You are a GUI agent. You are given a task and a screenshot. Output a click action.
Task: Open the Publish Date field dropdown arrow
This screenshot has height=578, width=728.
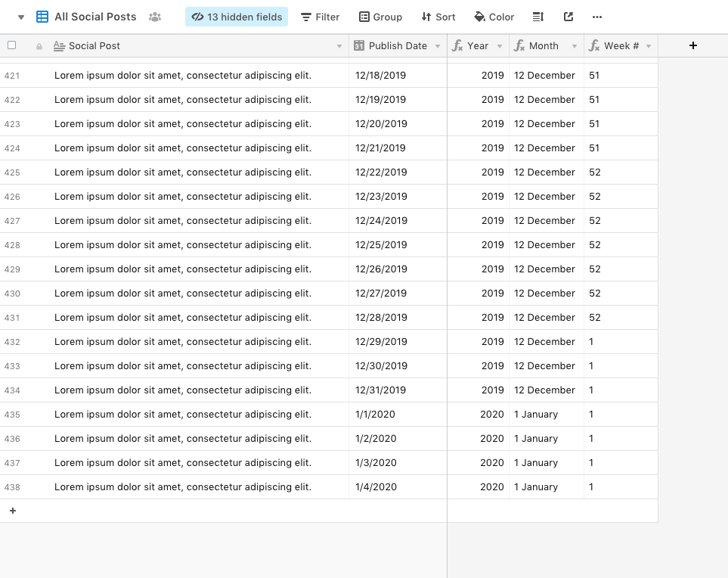(x=438, y=46)
